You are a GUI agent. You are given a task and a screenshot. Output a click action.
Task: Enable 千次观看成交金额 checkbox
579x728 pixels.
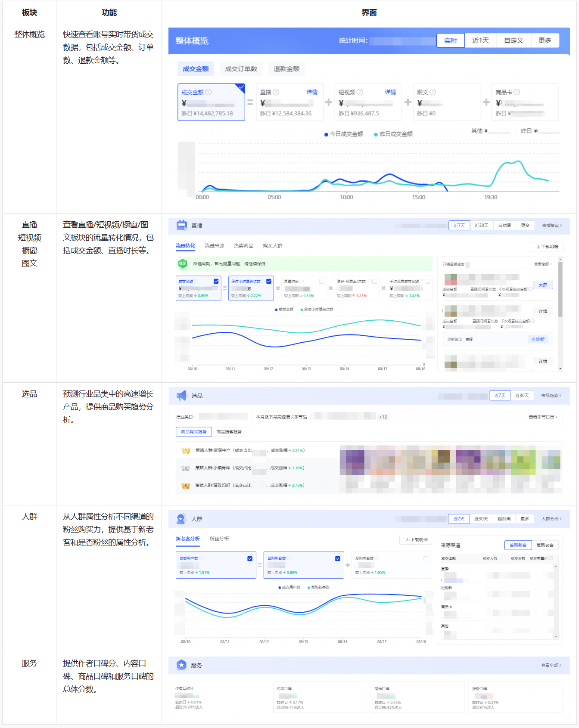pyautogui.click(x=428, y=281)
